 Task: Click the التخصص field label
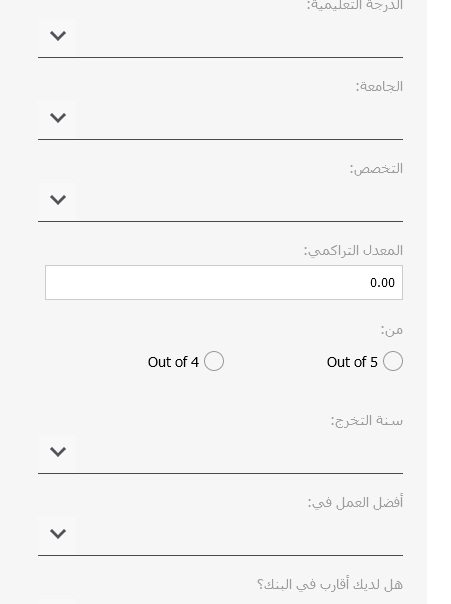(376, 168)
